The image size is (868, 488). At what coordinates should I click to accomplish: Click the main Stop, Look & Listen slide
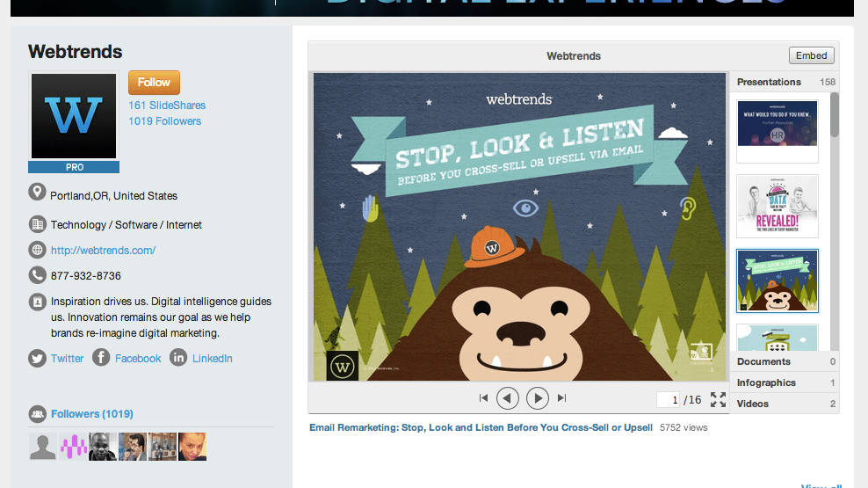pyautogui.click(x=519, y=227)
